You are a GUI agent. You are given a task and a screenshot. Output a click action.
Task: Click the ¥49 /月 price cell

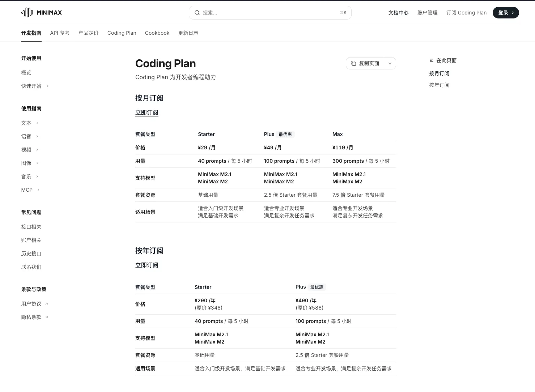(x=273, y=148)
